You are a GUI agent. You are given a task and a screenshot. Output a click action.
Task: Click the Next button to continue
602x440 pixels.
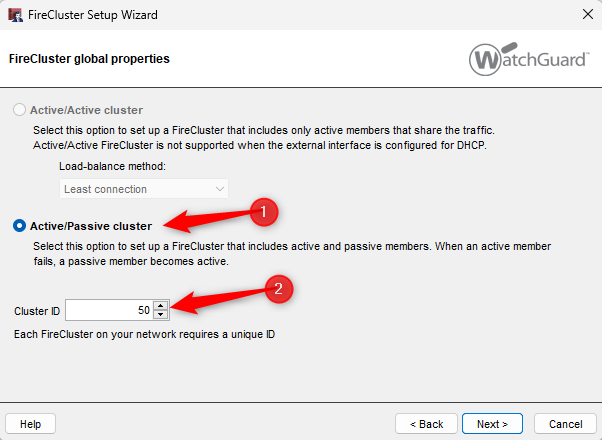492,424
